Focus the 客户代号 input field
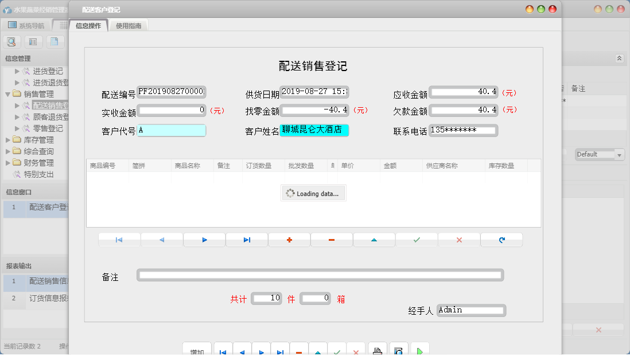This screenshot has width=630, height=364. (x=171, y=131)
